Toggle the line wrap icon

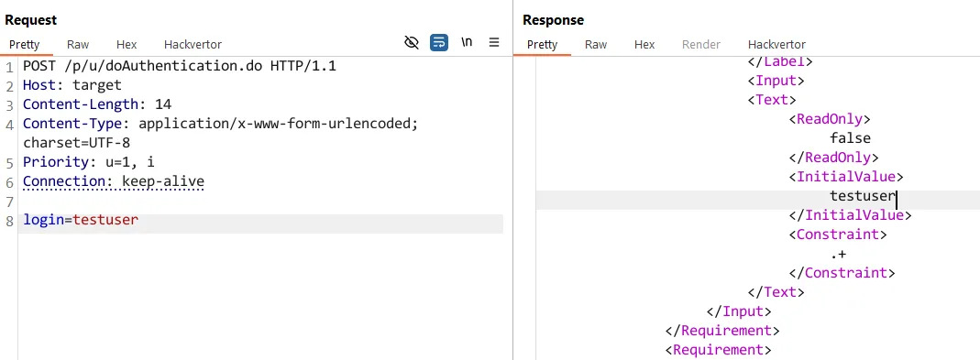coord(439,43)
